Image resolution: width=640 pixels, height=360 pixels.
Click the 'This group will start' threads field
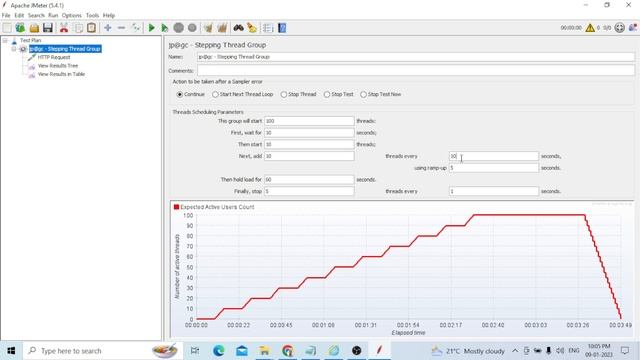coord(309,121)
